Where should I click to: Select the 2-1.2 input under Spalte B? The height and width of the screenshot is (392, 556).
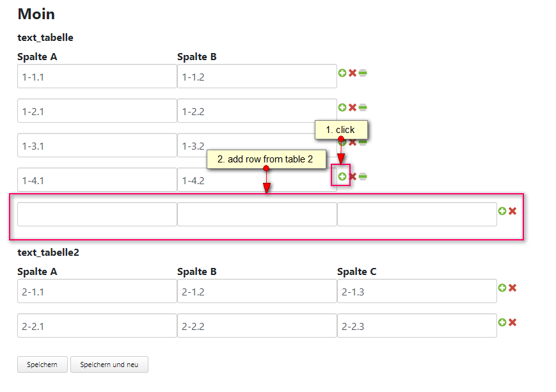[x=257, y=292]
